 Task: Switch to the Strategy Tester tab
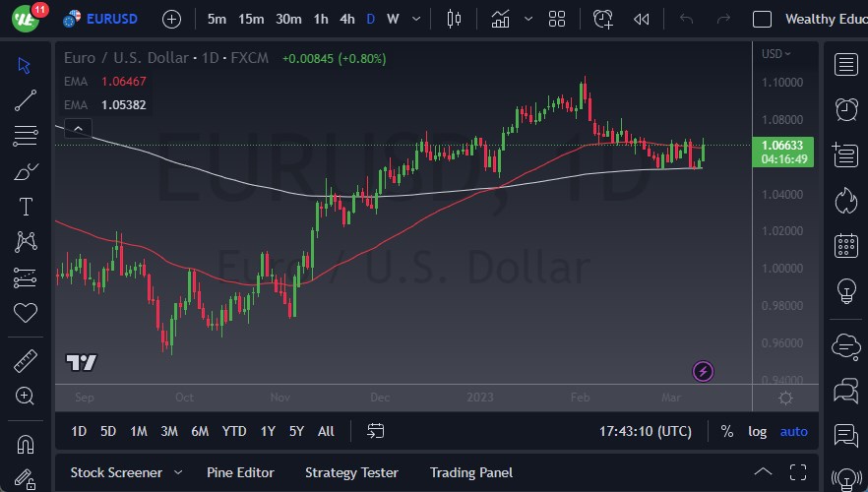[351, 472]
